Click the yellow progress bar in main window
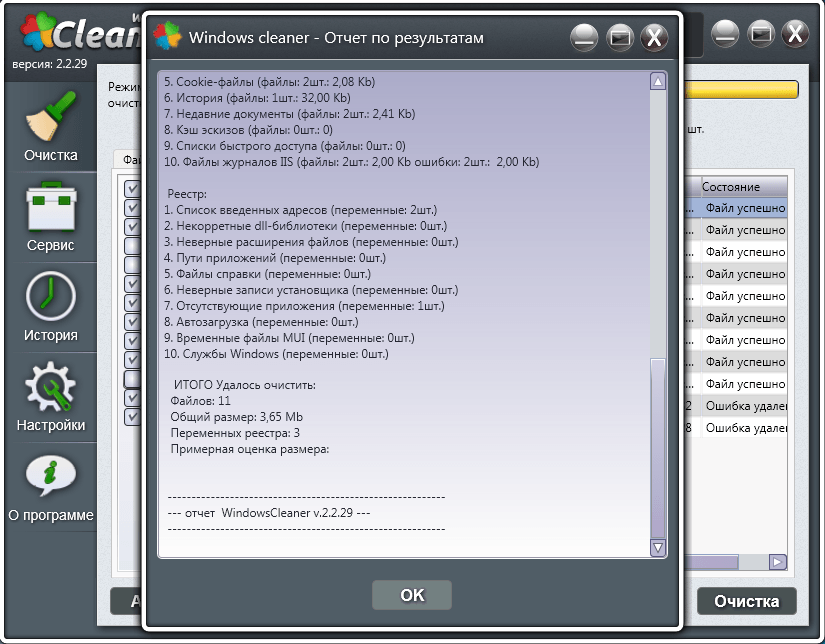The image size is (825, 644). click(741, 89)
